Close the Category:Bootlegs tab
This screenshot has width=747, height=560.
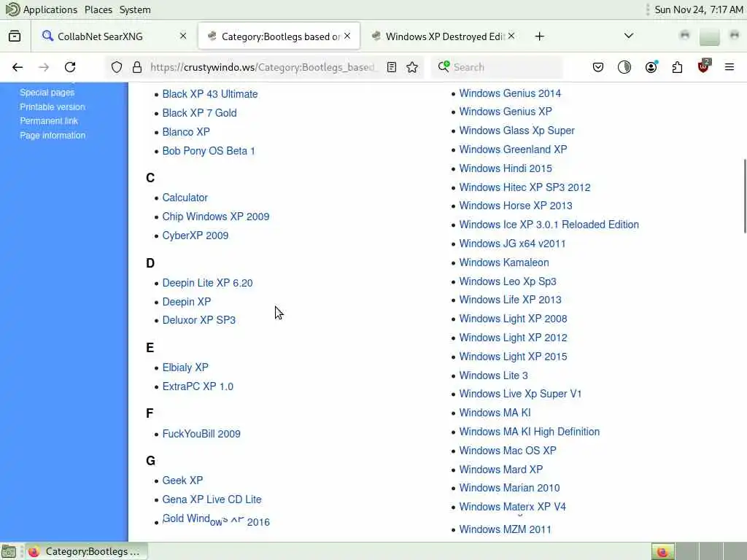(x=347, y=36)
